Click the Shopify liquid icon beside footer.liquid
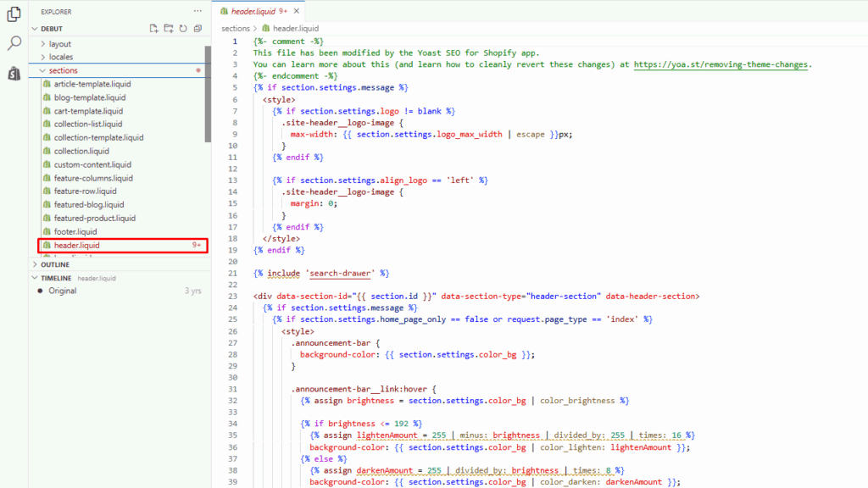Screen dimensions: 868x488 pyautogui.click(x=46, y=231)
